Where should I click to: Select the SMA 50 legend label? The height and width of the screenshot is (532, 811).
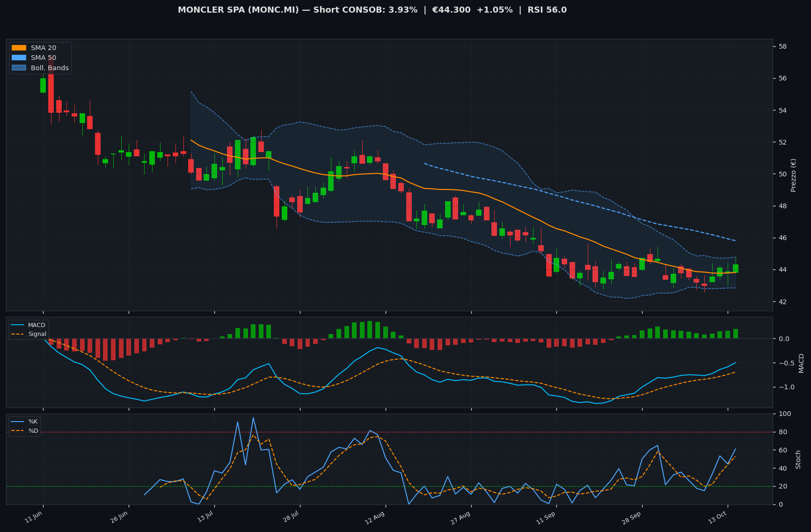coord(44,58)
